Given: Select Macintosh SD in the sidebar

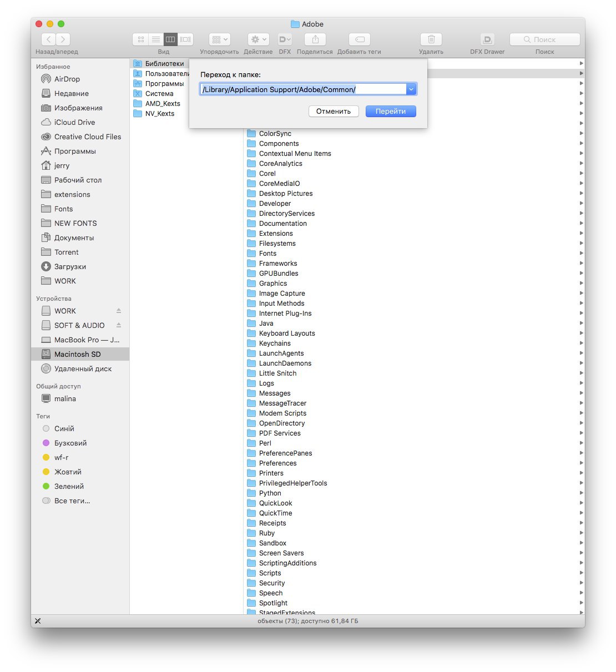Looking at the screenshot, I should [x=80, y=354].
